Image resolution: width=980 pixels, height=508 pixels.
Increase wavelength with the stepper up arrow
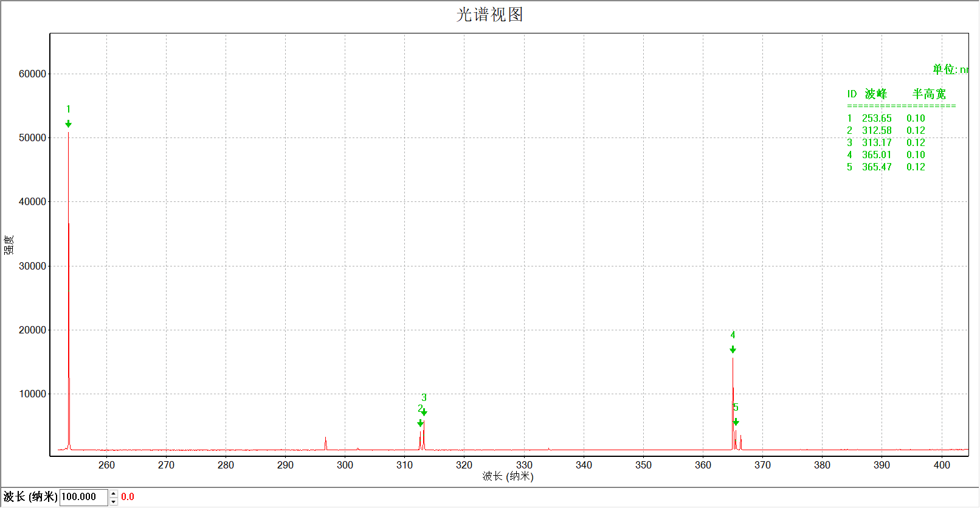coord(114,493)
